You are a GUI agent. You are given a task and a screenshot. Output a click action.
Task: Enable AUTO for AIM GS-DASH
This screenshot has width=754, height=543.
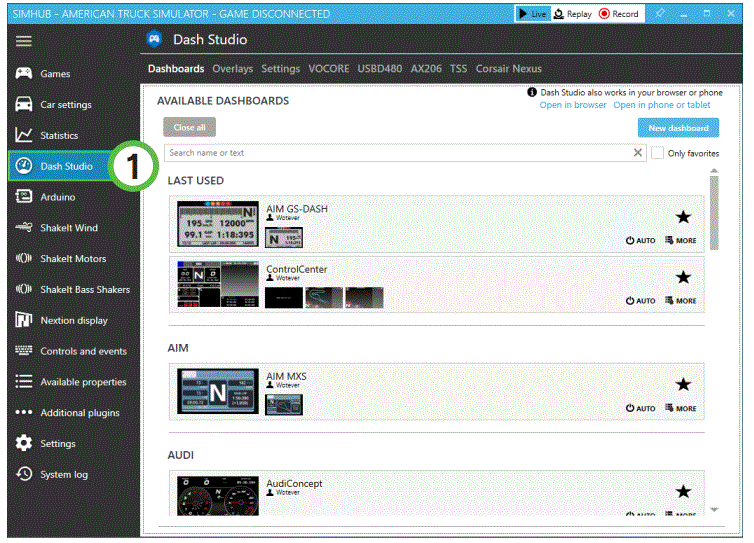[x=640, y=240]
